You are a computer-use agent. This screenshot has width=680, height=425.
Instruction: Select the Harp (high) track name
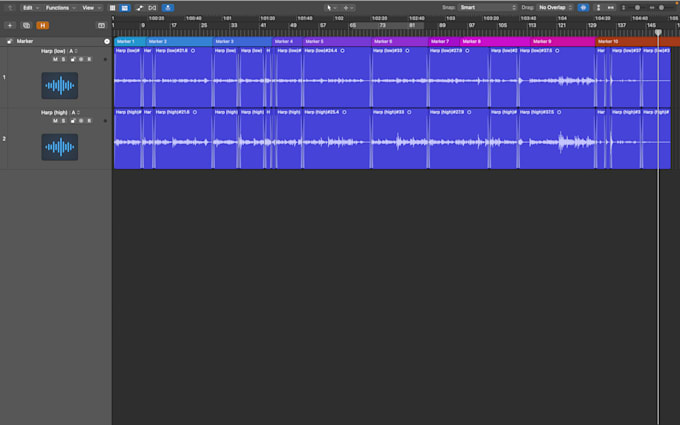54,113
